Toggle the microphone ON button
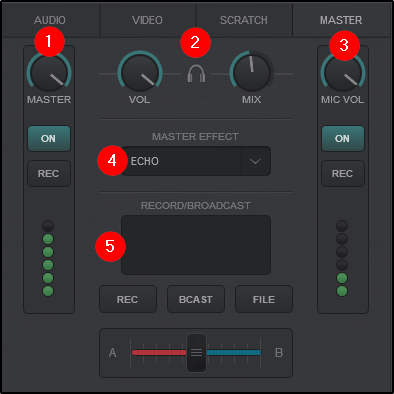 click(343, 138)
